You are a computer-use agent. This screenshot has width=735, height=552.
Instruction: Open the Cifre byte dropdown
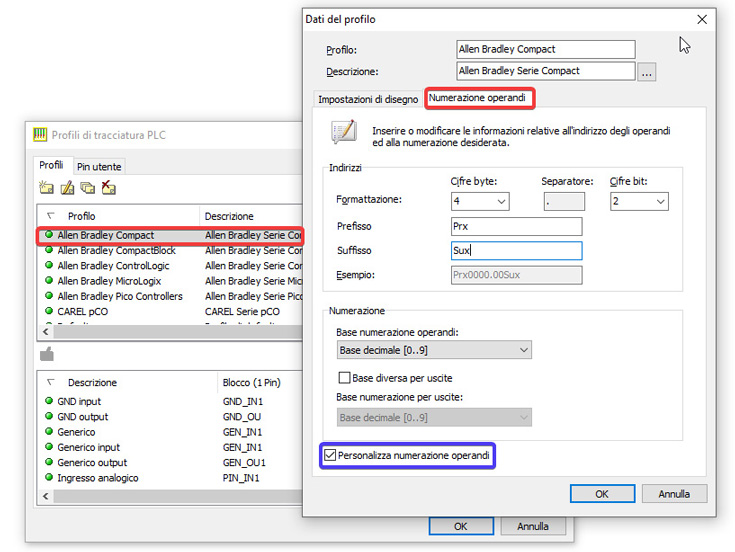pos(480,201)
